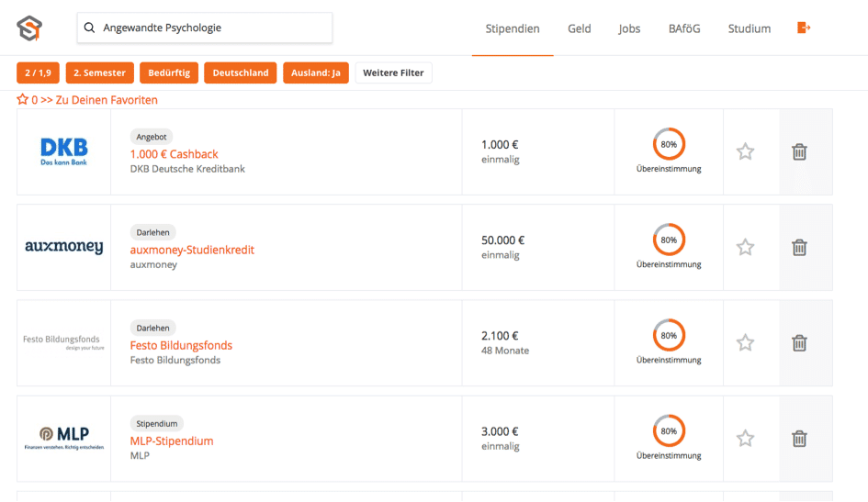868x502 pixels.
Task: Favorite the MLP-Stipendium offer
Action: click(745, 439)
